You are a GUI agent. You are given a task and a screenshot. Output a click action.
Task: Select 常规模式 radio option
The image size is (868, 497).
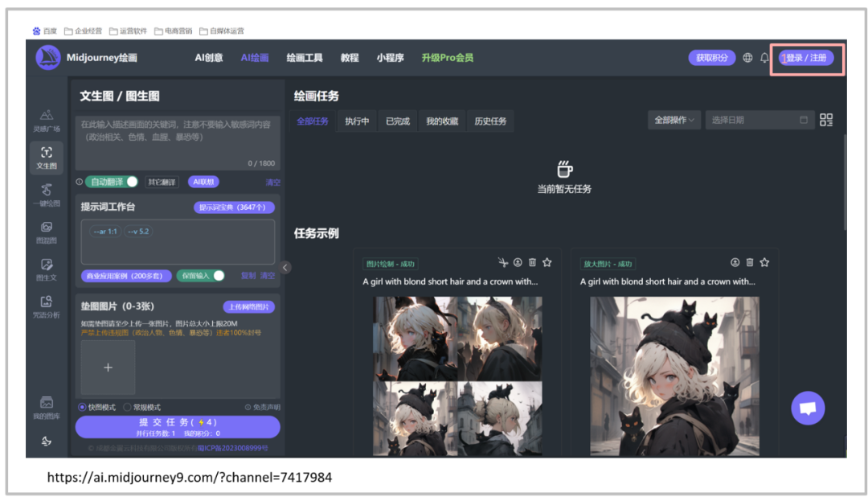141,407
